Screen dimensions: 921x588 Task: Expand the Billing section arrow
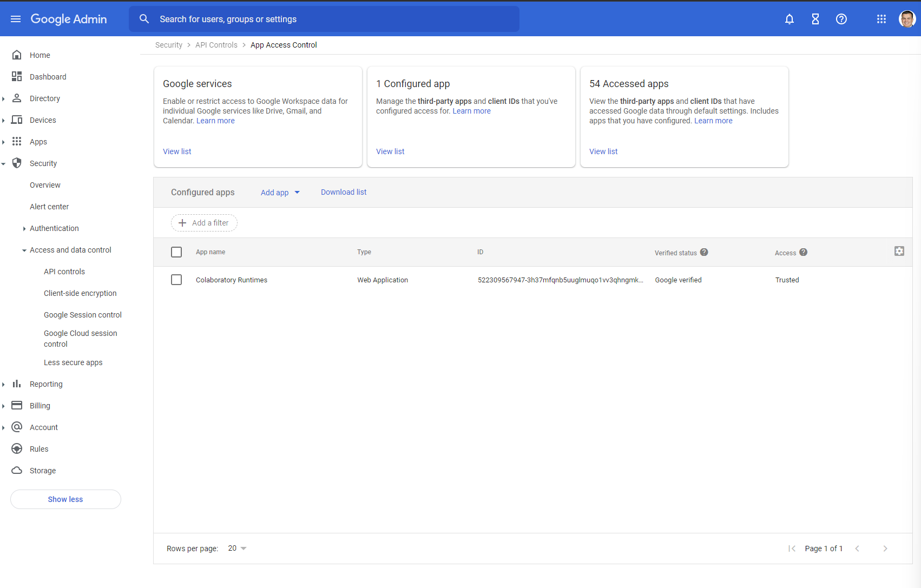(3, 406)
